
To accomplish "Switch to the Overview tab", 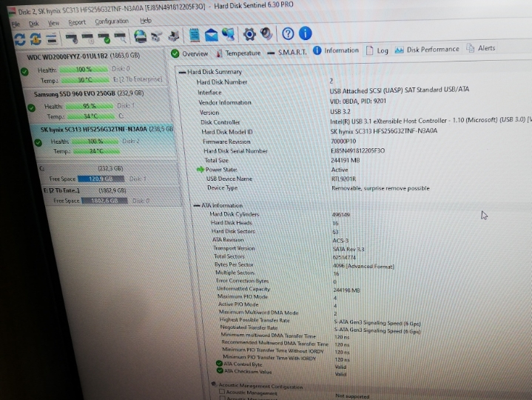I will click(189, 53).
